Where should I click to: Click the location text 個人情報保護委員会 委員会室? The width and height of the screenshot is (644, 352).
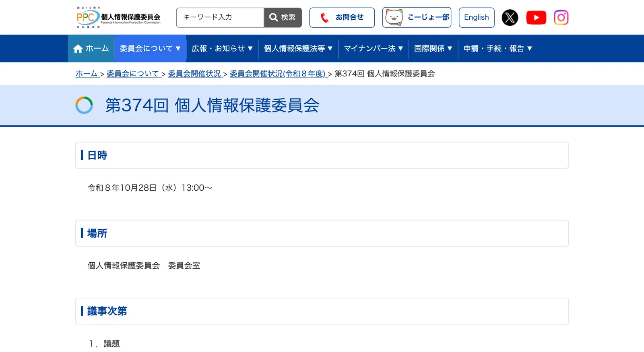pos(144,266)
